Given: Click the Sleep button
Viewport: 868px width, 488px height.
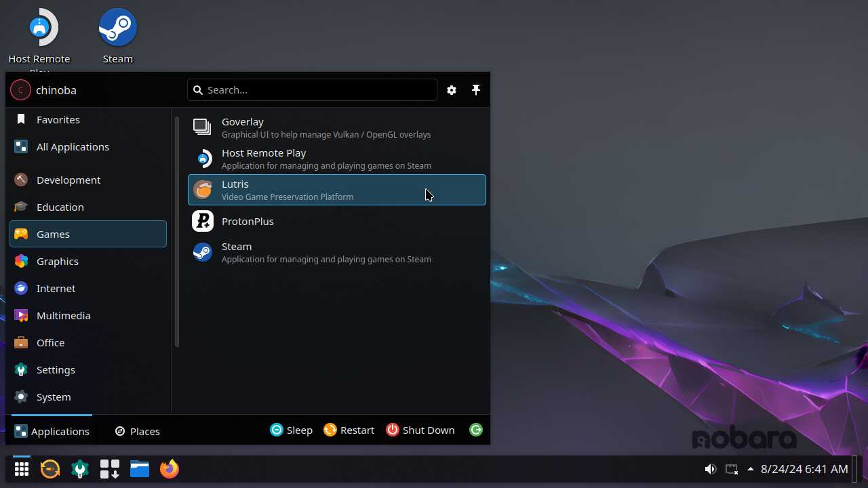Looking at the screenshot, I should click(x=292, y=430).
